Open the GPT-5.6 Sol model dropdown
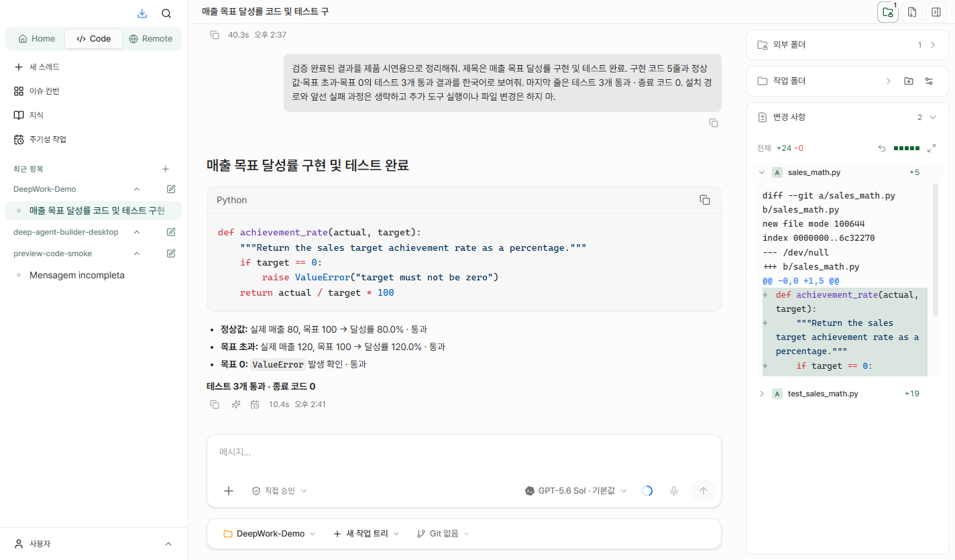This screenshot has width=955, height=560. [576, 491]
